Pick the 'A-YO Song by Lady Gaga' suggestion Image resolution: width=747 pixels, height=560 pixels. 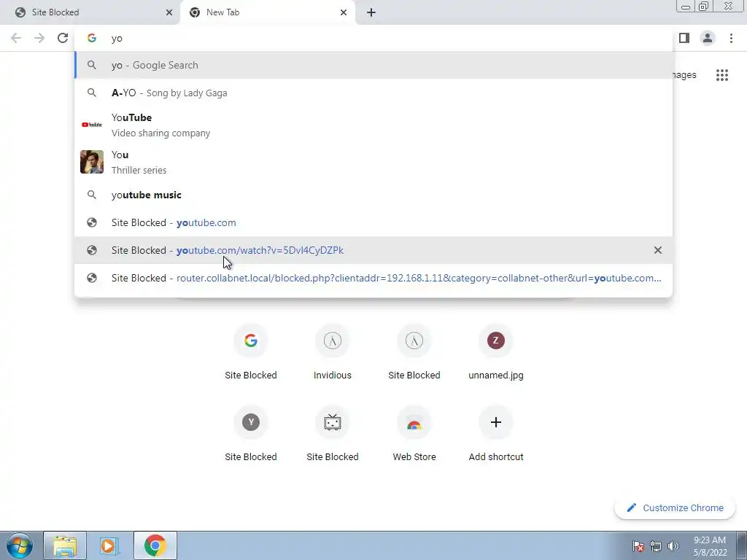pos(373,93)
